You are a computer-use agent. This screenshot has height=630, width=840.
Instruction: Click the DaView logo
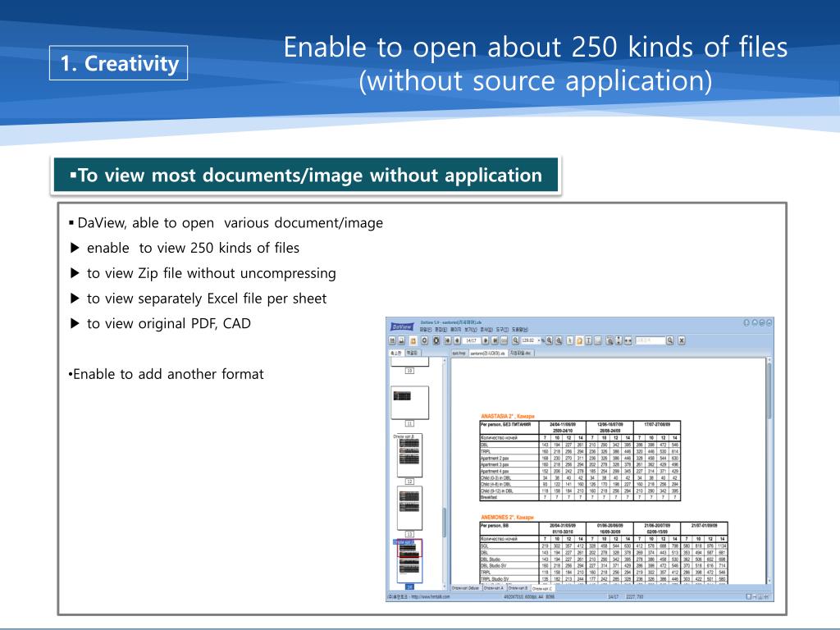(402, 326)
